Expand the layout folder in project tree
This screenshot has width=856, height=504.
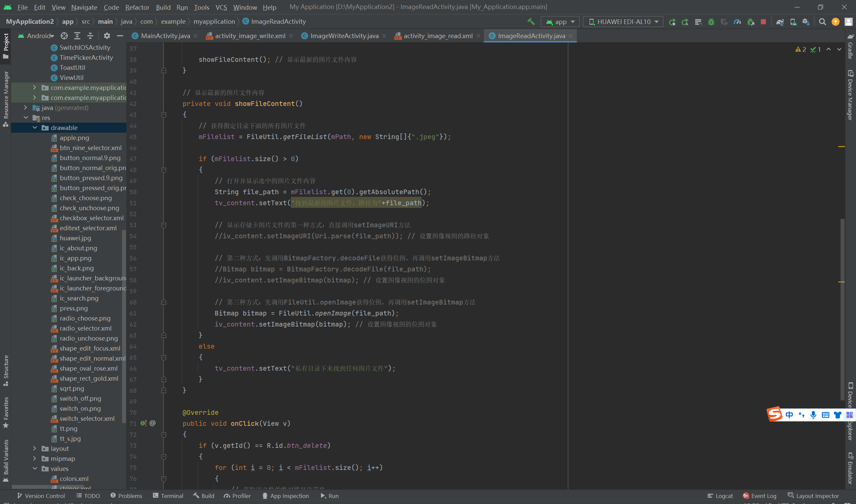click(x=34, y=448)
